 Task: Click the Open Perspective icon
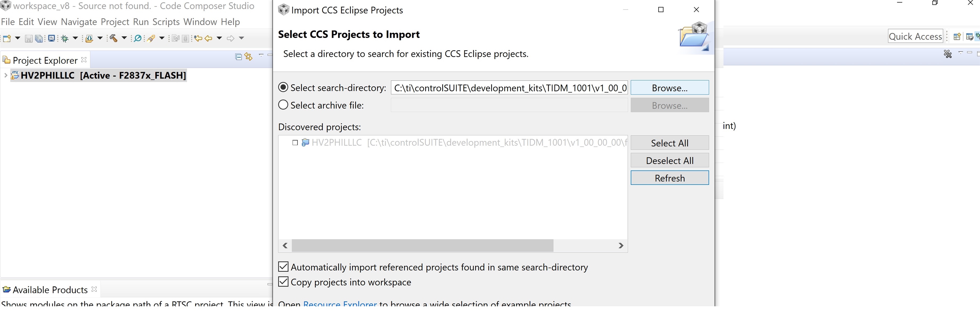coord(957,37)
